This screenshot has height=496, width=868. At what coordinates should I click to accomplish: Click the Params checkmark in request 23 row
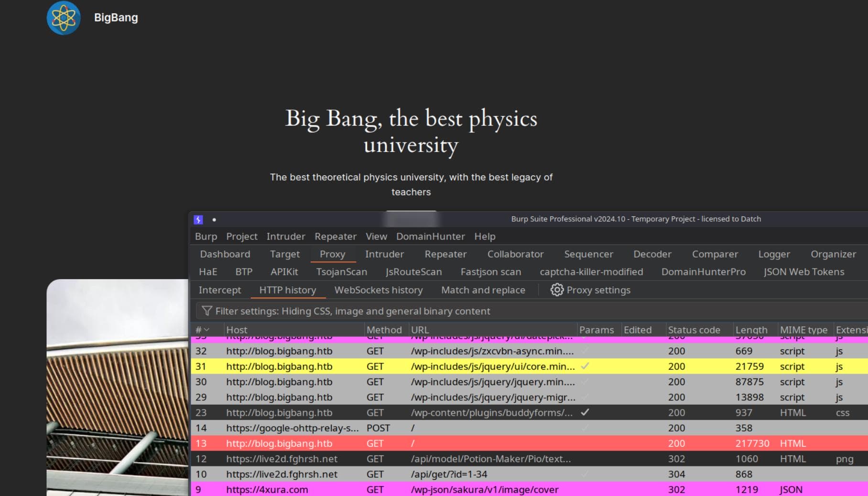click(585, 412)
